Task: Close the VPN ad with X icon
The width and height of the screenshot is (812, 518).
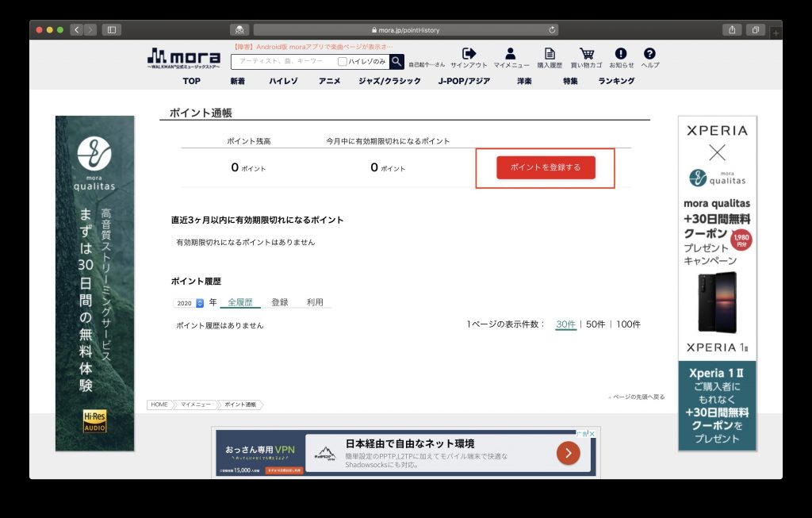Action: tap(592, 434)
